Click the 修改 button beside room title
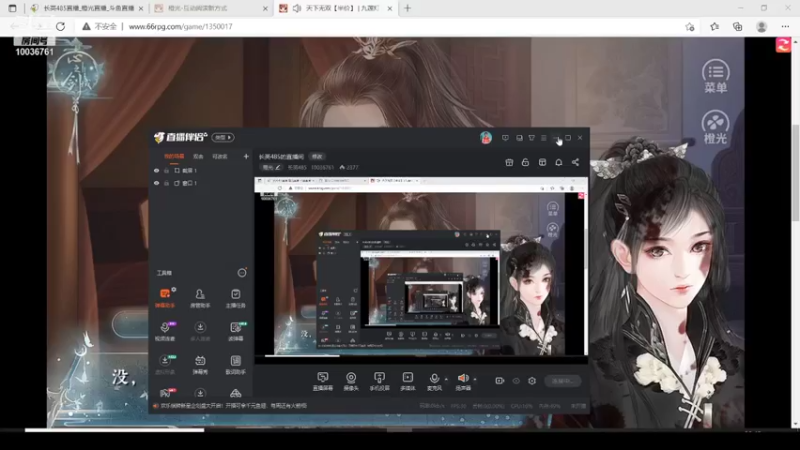Viewport: 800px width, 450px height. (x=317, y=156)
